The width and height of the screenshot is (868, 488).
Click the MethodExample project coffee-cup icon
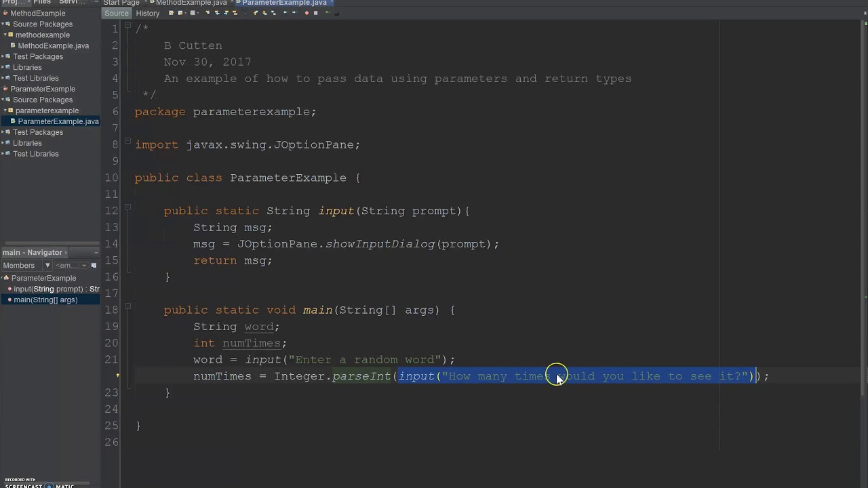6,13
